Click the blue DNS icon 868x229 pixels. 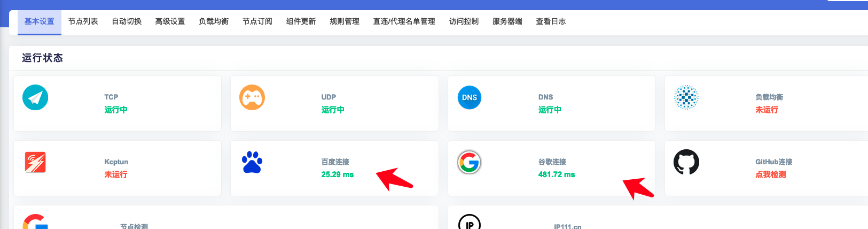point(470,97)
